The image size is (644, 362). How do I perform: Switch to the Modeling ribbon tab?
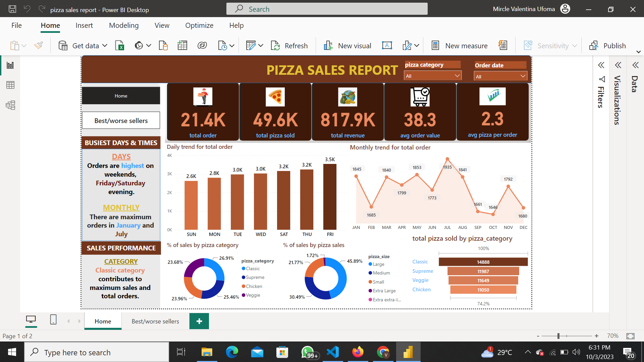tap(123, 25)
